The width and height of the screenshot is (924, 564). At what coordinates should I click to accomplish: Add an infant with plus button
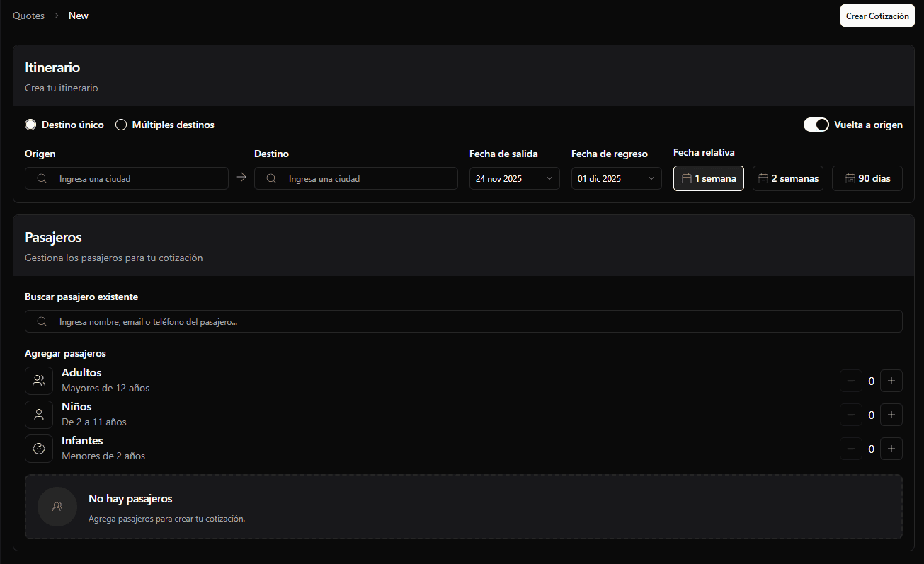click(x=891, y=449)
